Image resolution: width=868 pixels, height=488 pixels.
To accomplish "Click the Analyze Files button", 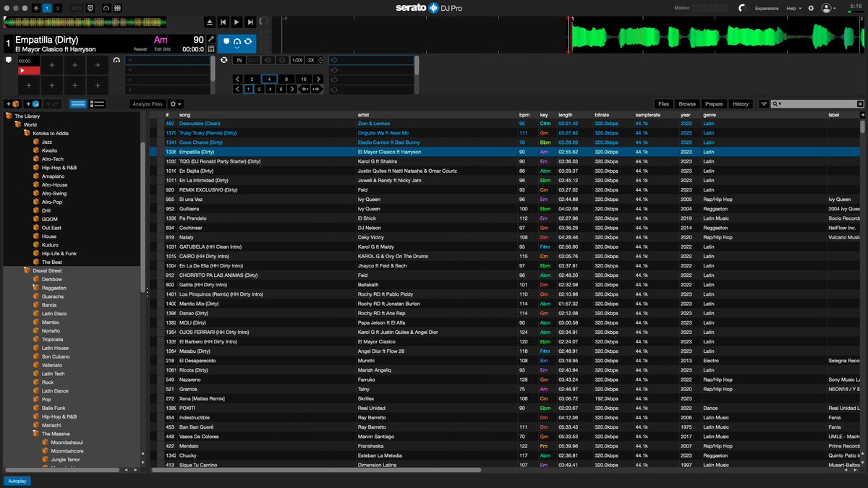I will 148,104.
